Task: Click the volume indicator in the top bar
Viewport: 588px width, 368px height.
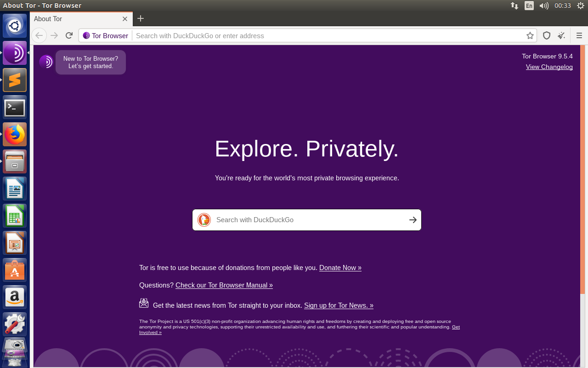Action: point(544,6)
